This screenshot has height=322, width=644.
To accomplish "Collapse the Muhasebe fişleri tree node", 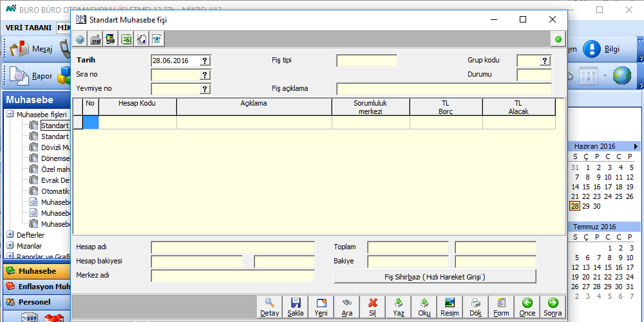I will (10, 114).
